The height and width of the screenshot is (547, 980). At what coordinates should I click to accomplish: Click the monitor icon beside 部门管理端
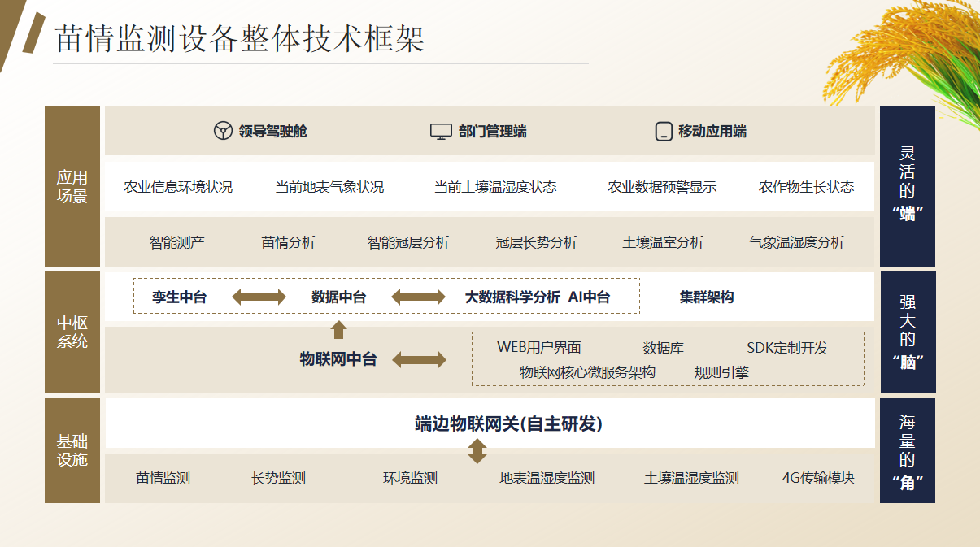441,131
